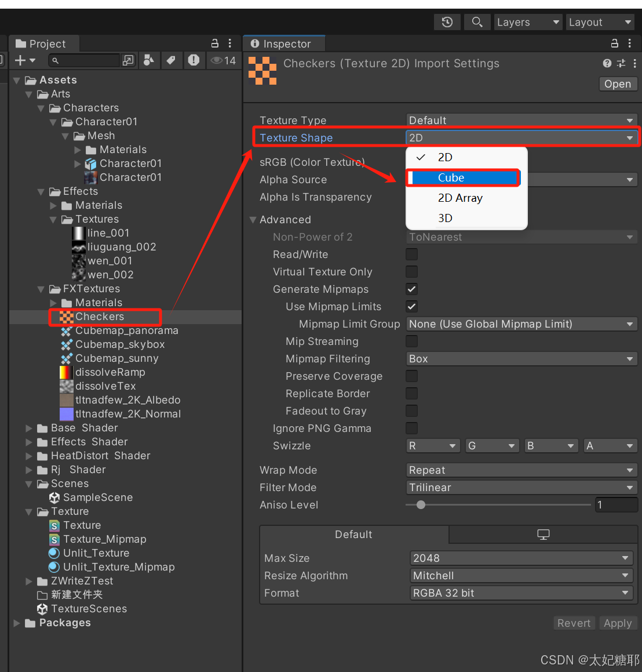
Task: Click the Revert button
Action: (574, 623)
